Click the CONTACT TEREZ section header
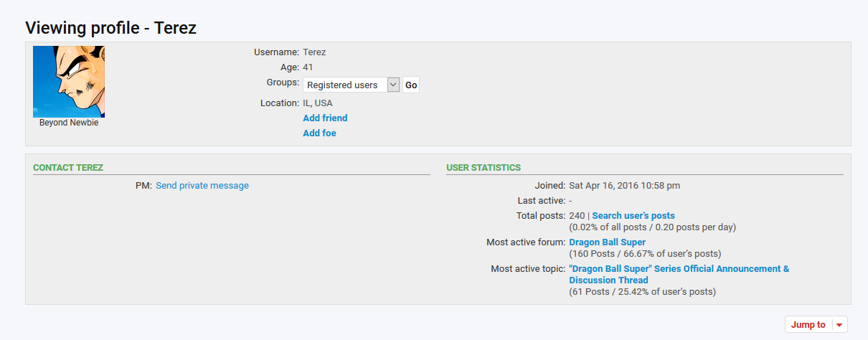 coord(68,168)
